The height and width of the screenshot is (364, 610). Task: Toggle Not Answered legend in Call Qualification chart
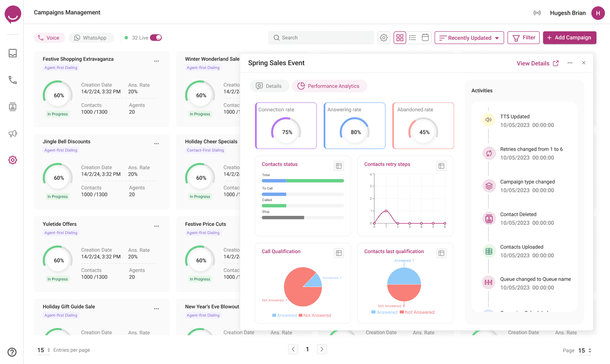pyautogui.click(x=315, y=315)
